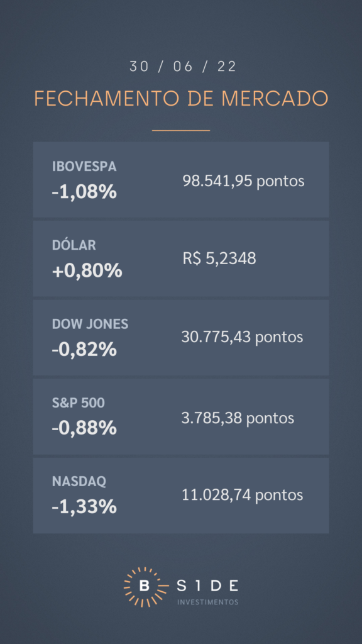The image size is (362, 644).
Task: Click the +0,80% dollar change
Action: [87, 271]
